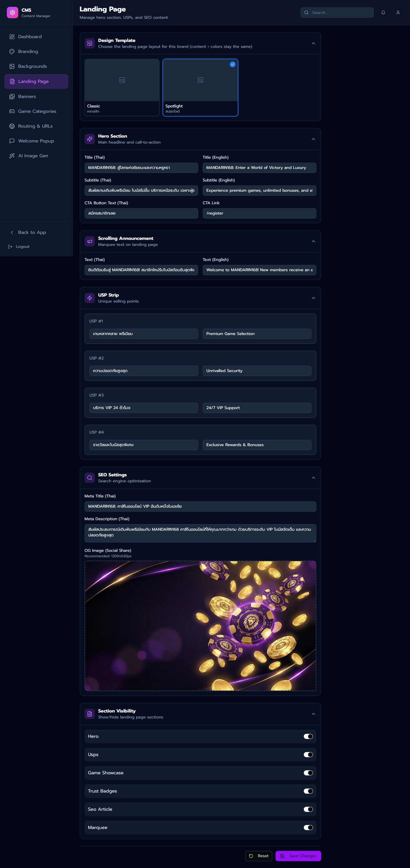Viewport: 410px width, 868px height.
Task: Edit the CTA Link field
Action: pos(259,213)
